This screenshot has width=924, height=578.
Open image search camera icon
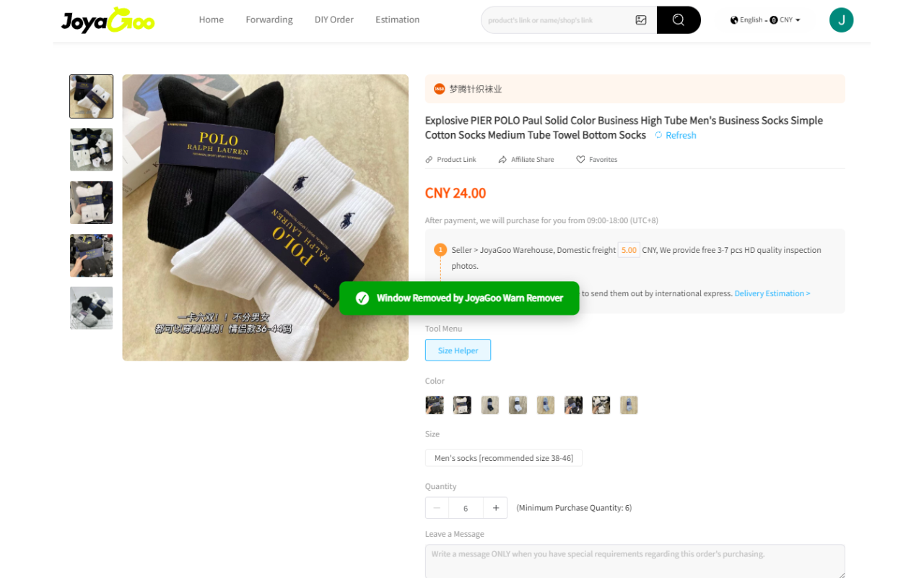pyautogui.click(x=641, y=20)
